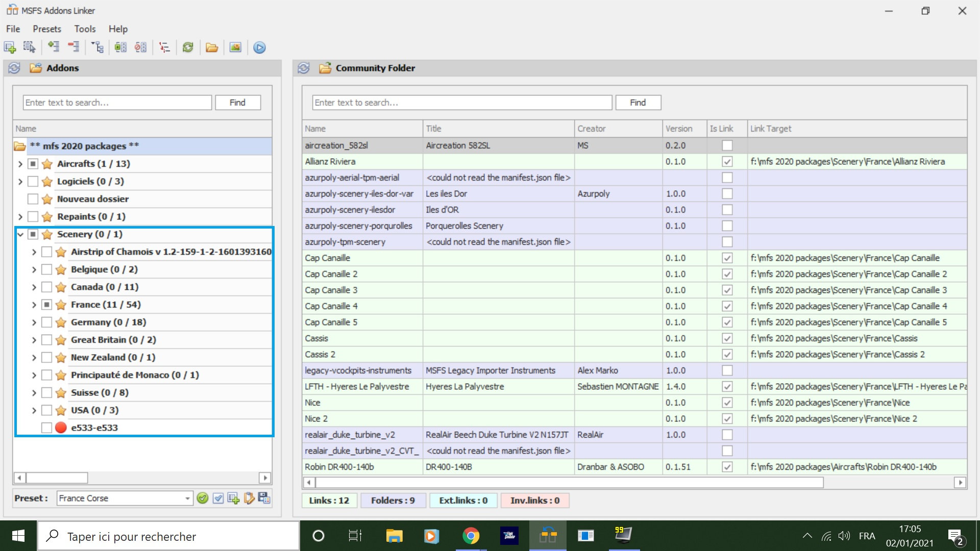Open the Preset dropdown list
The height and width of the screenshot is (551, 980).
(187, 498)
